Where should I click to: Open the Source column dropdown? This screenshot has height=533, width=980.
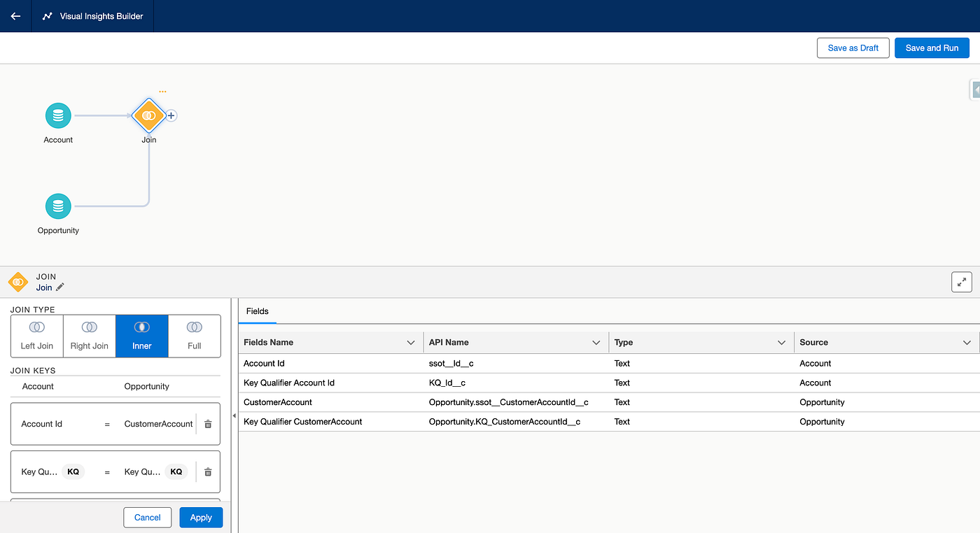click(967, 343)
